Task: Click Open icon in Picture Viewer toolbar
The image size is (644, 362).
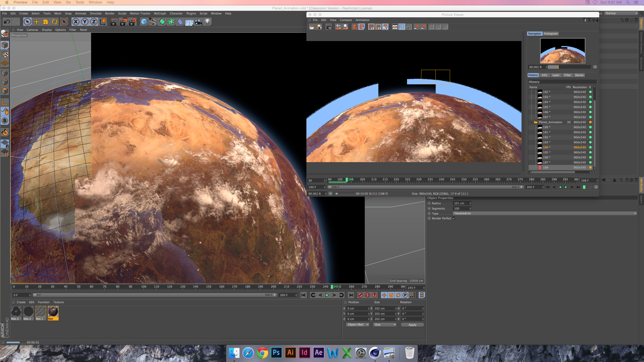Action: point(312,27)
